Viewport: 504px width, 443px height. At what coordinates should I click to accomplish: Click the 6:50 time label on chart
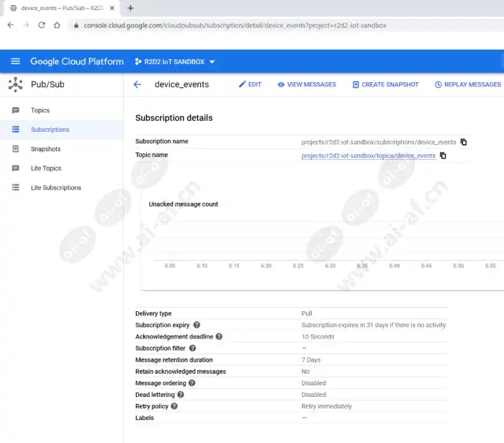tap(459, 266)
